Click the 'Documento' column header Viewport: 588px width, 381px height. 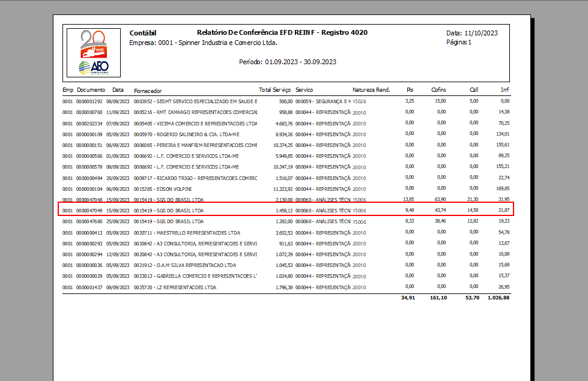point(91,90)
